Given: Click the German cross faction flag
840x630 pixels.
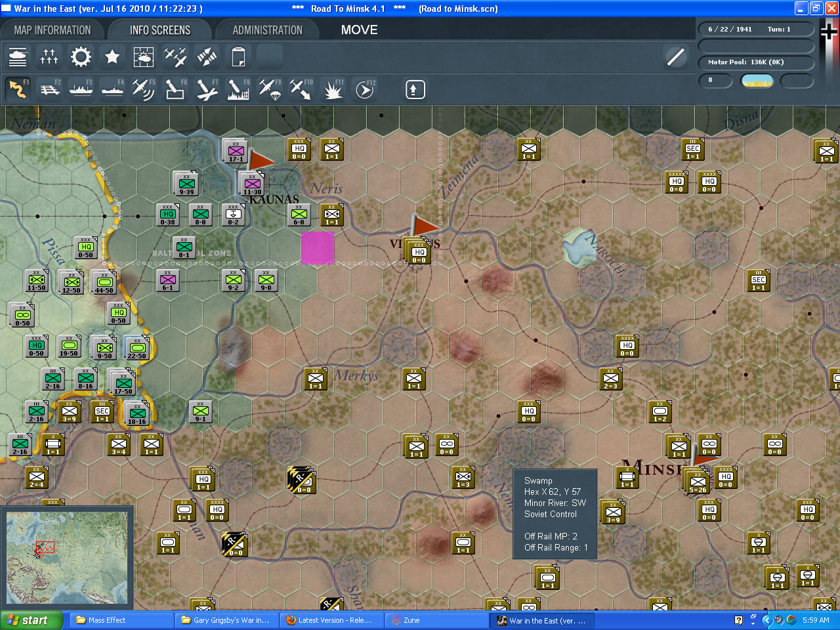Looking at the screenshot, I should [x=829, y=31].
